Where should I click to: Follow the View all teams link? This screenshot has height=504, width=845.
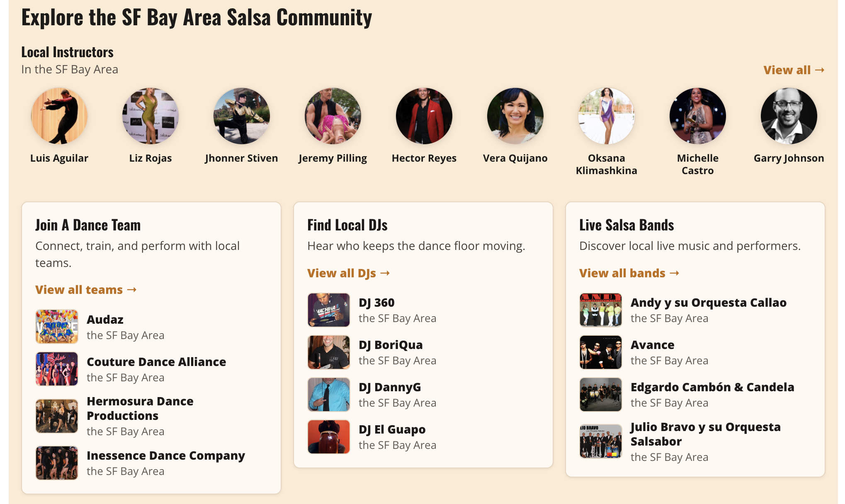(86, 290)
